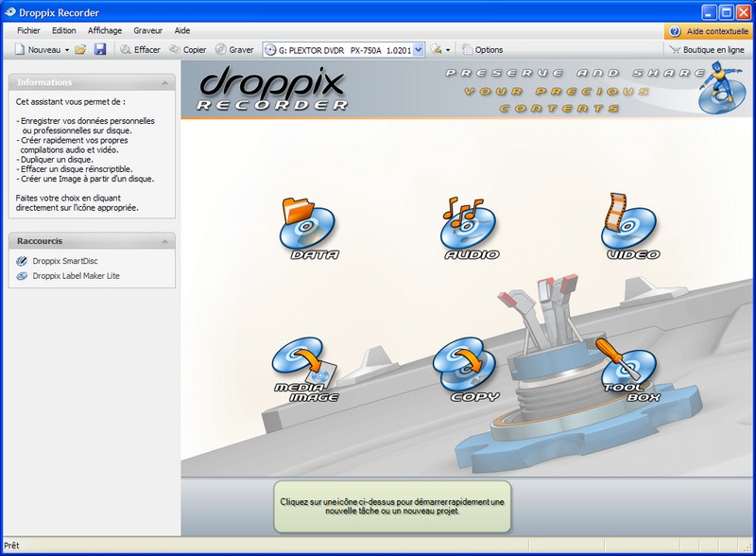Viewport: 756px width, 556px height.
Task: Open Boutique en ligne
Action: tap(707, 50)
